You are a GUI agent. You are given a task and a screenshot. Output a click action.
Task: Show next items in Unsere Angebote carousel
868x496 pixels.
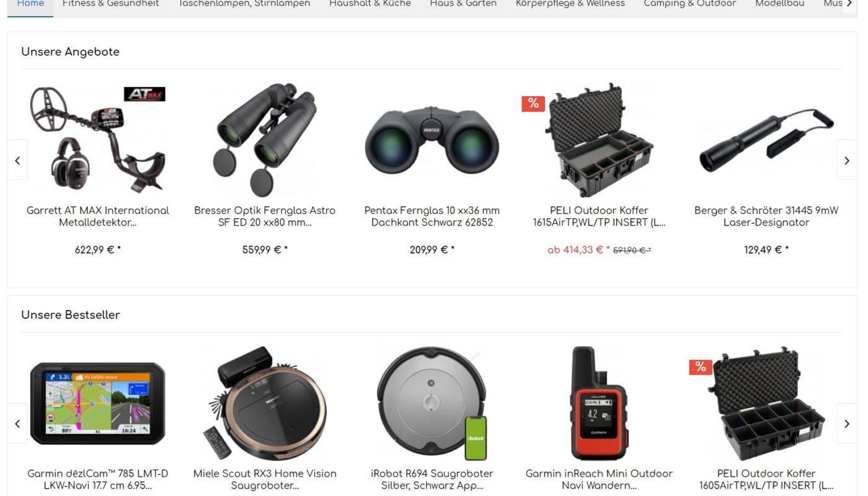847,160
